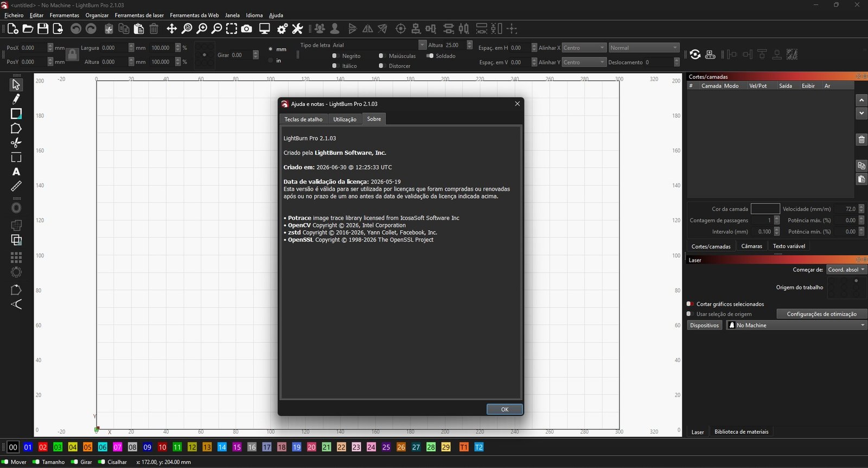Open Device Settings wrench-and-screwdriver icon
The image size is (868, 468).
[297, 29]
